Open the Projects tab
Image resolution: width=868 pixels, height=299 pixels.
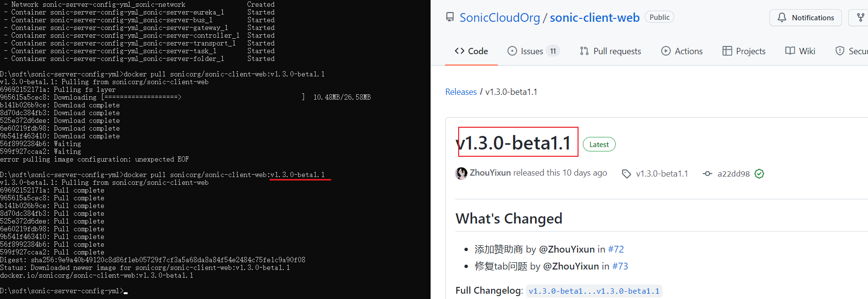coord(744,51)
